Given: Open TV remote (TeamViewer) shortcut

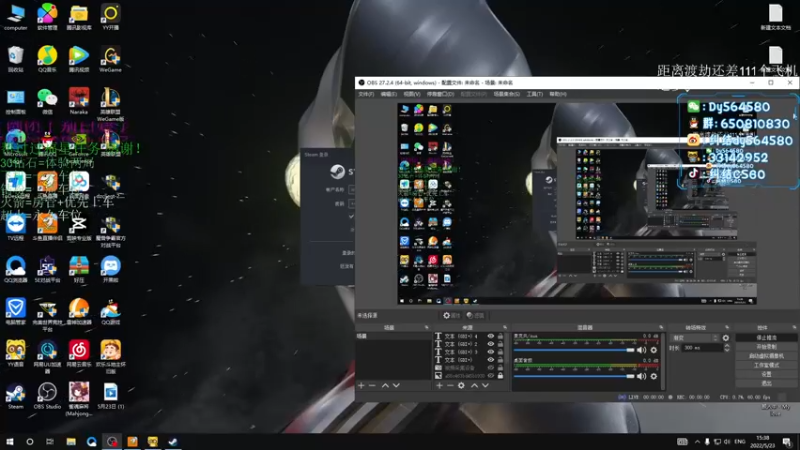Looking at the screenshot, I should (15, 227).
